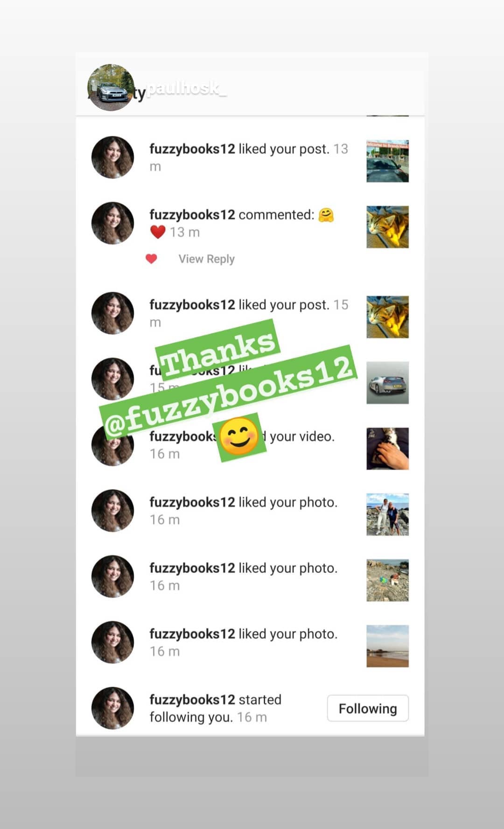View the beach sunset photo thumbnail
Screen dimensions: 504x829
(387, 646)
